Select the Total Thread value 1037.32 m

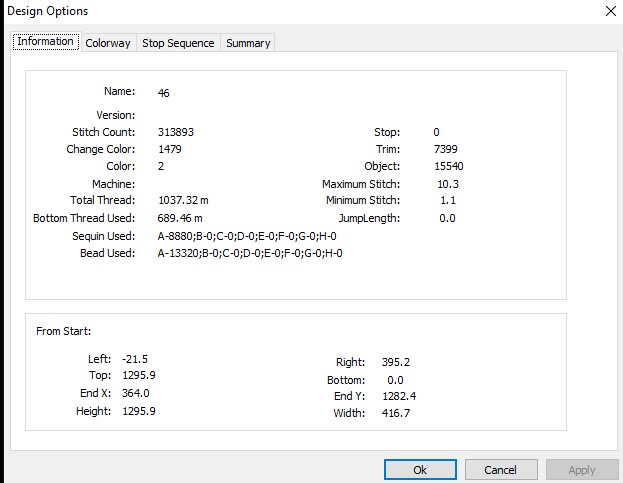pyautogui.click(x=183, y=200)
